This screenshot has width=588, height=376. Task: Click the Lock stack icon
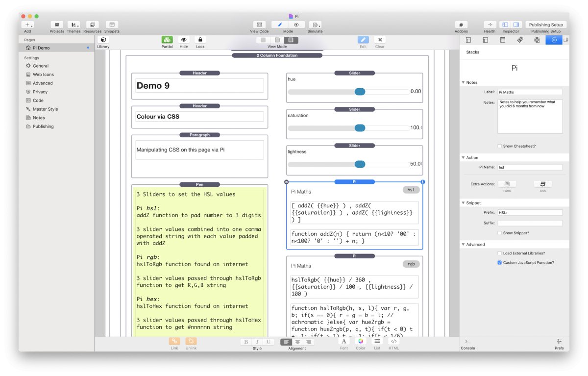point(200,40)
